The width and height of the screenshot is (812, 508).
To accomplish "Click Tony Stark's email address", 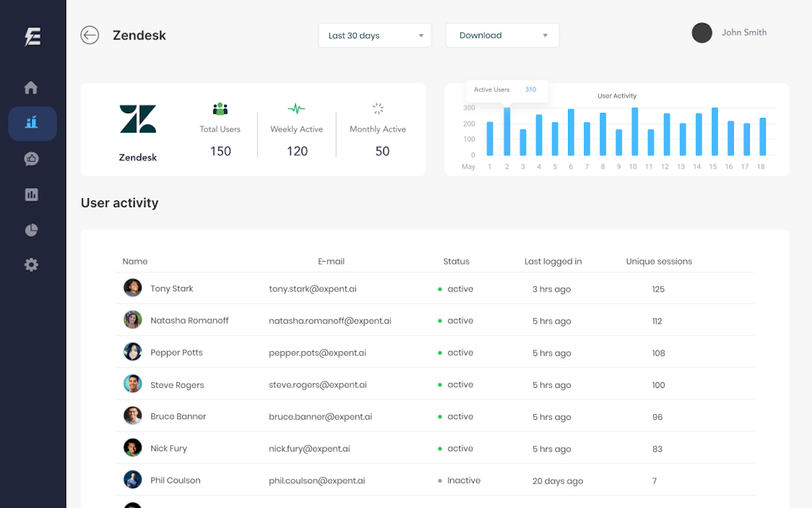I will pos(312,289).
